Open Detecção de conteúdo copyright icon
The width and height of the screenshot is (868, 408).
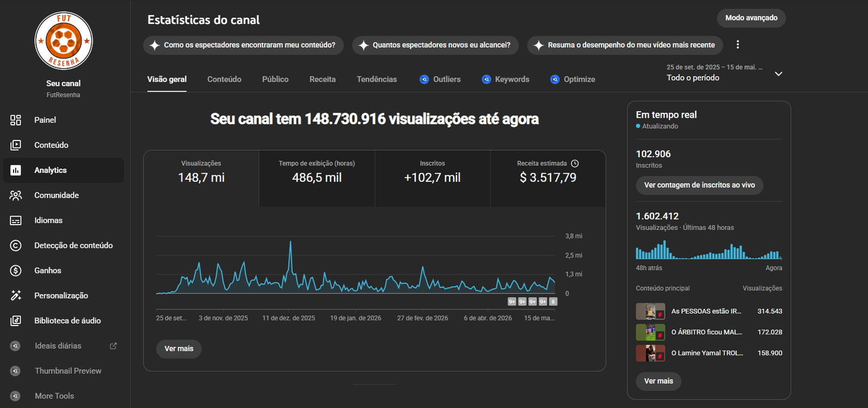pyautogui.click(x=16, y=245)
